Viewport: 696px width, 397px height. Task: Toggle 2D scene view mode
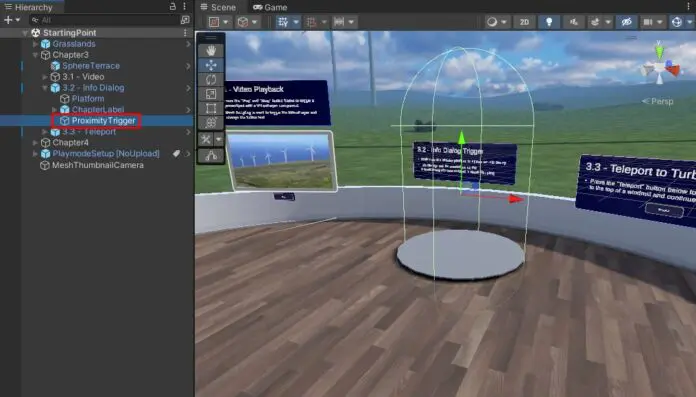[524, 22]
